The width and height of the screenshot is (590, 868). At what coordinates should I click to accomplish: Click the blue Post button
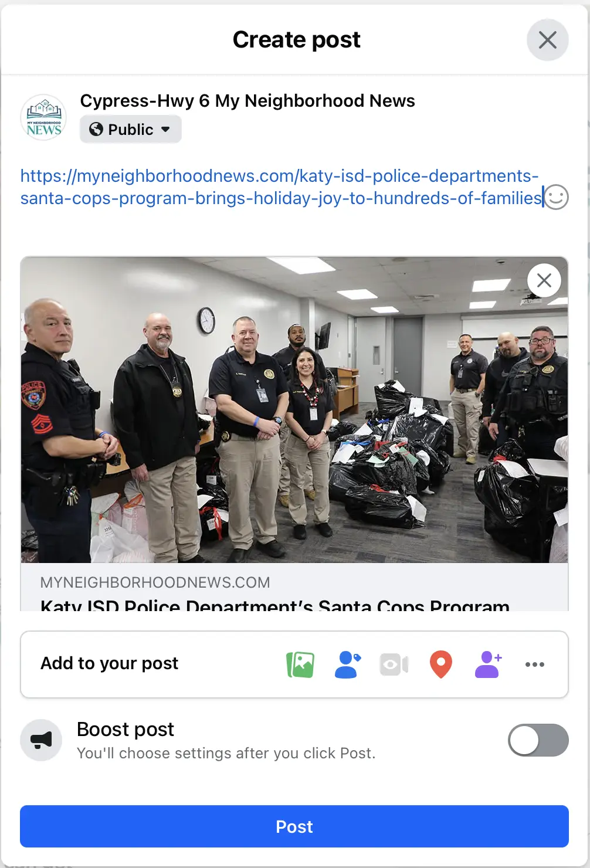(294, 826)
